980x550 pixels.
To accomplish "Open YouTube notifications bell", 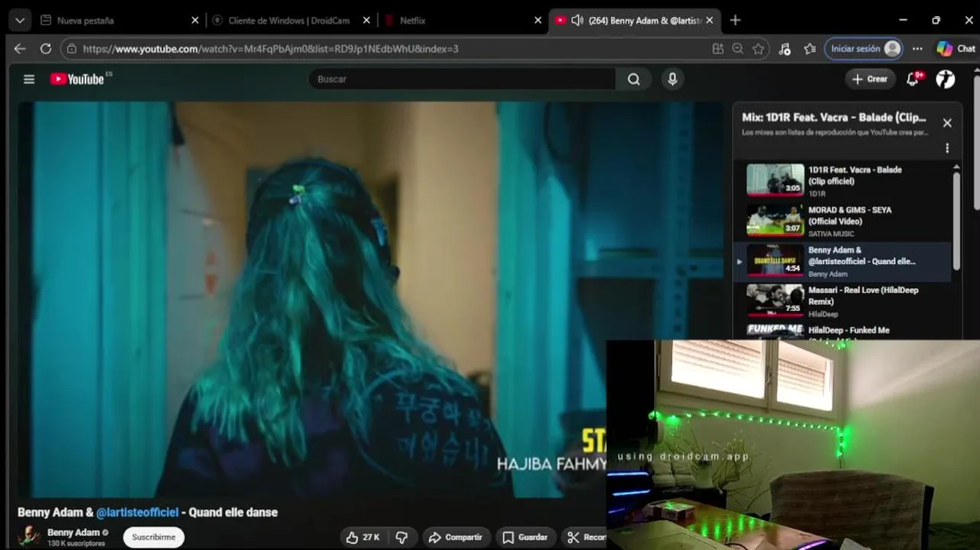I will pos(913,79).
